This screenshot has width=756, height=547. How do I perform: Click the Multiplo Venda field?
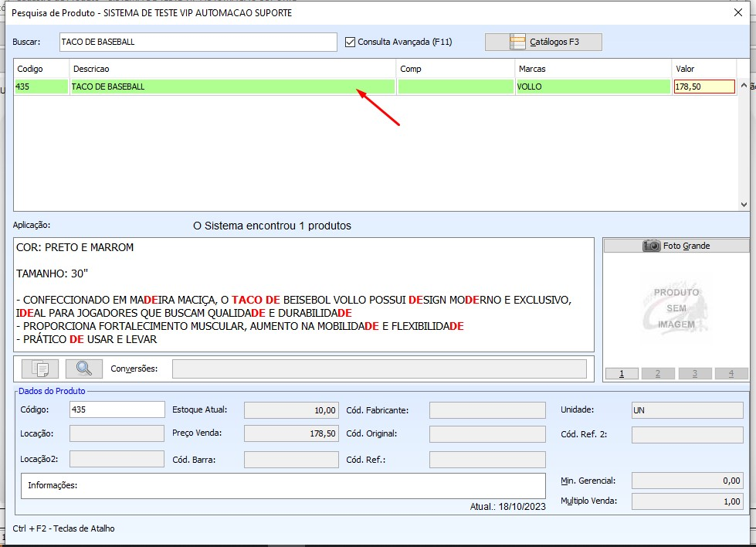[687, 501]
